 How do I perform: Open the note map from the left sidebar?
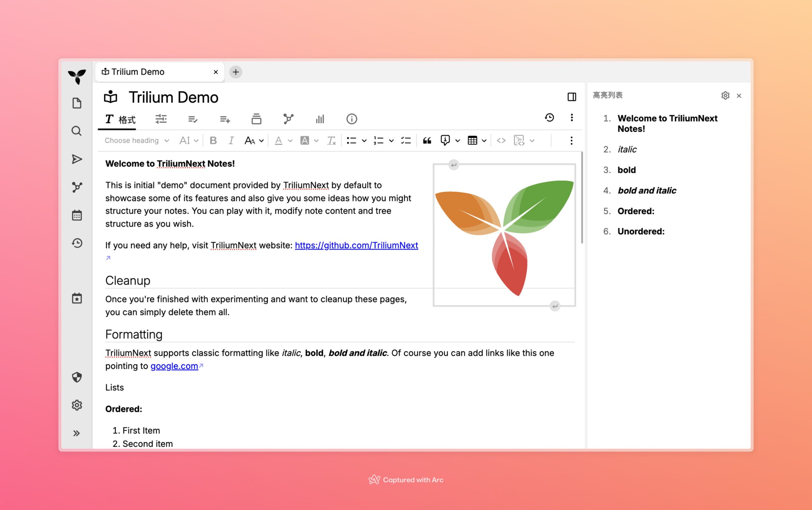coord(77,187)
